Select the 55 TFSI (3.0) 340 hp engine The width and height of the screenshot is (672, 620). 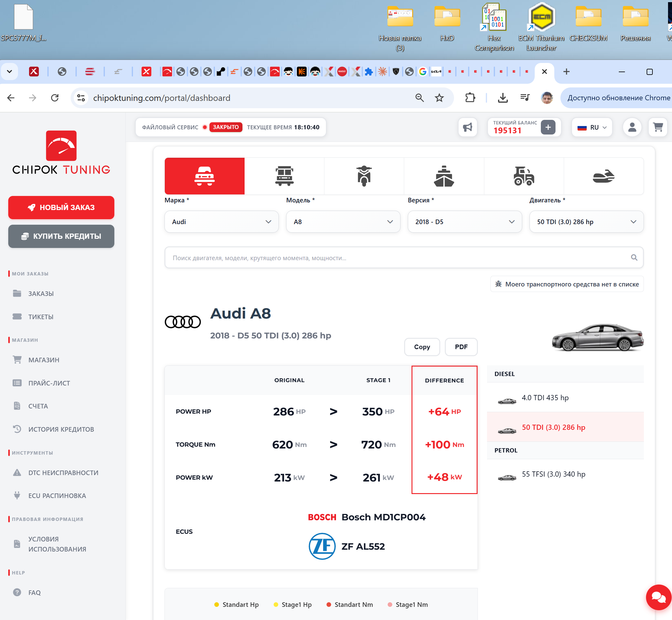pos(565,474)
